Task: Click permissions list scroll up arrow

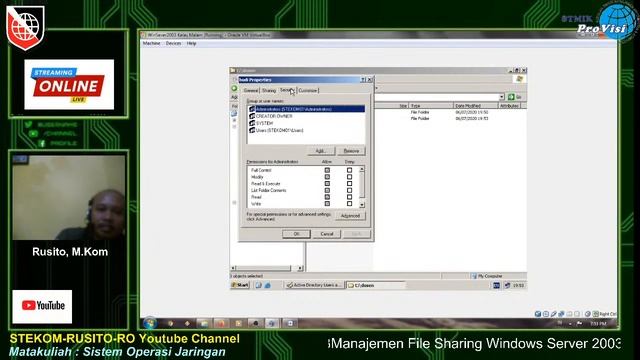Action: [362, 169]
